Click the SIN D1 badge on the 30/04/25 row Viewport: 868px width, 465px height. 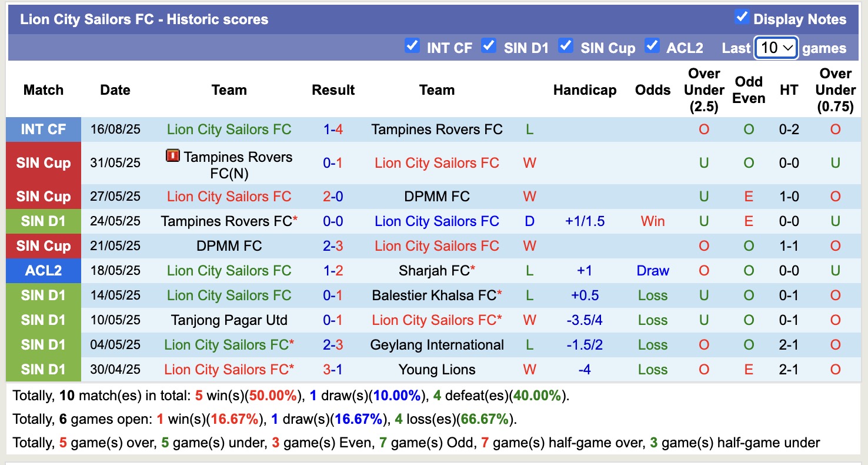pos(43,369)
